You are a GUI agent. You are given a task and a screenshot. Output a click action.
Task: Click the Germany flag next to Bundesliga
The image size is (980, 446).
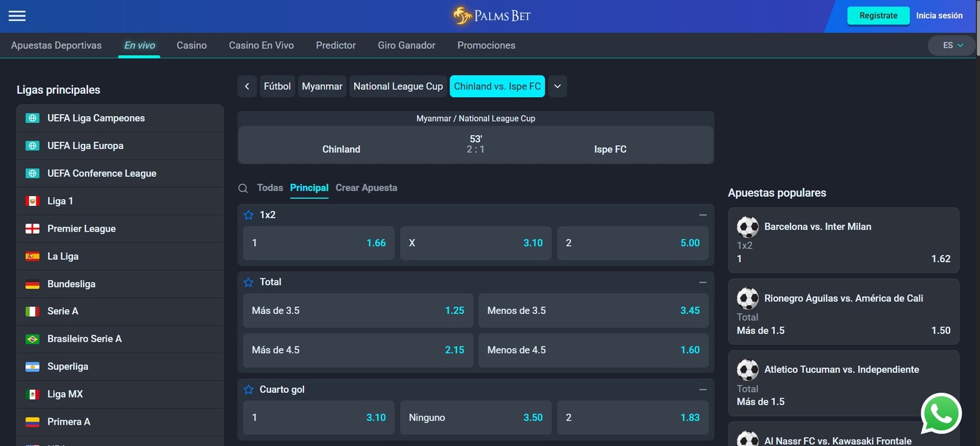[x=32, y=284]
